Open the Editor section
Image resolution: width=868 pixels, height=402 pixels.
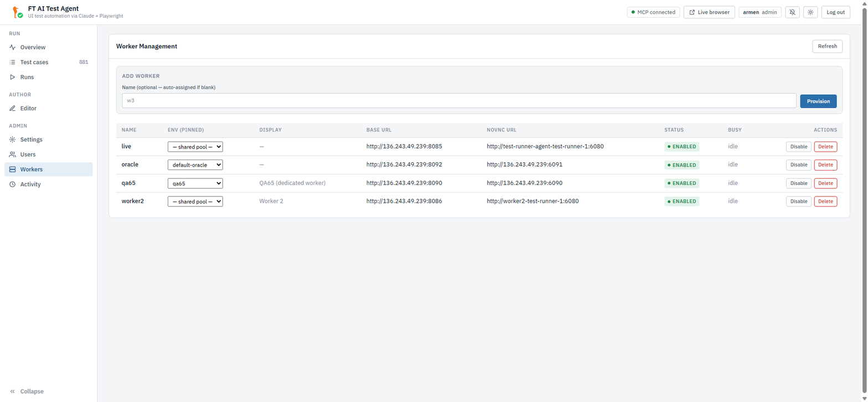[49, 109]
